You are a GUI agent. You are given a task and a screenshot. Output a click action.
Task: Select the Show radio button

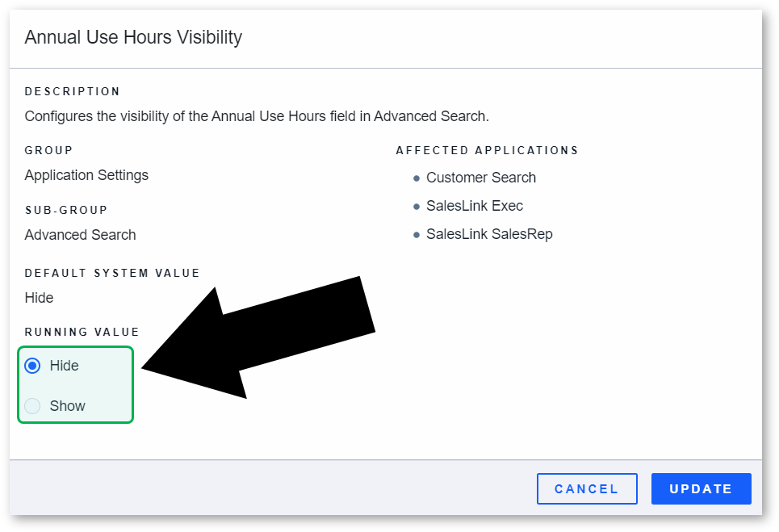(x=32, y=406)
